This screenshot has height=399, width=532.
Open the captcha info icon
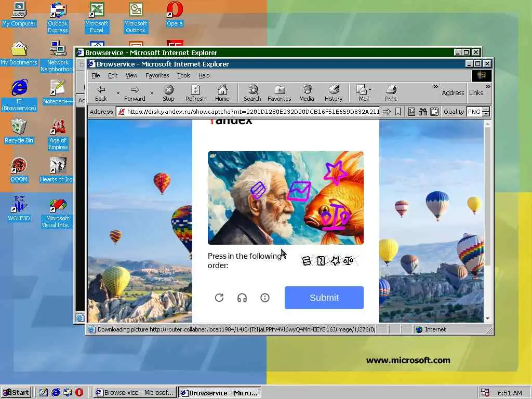click(x=265, y=298)
